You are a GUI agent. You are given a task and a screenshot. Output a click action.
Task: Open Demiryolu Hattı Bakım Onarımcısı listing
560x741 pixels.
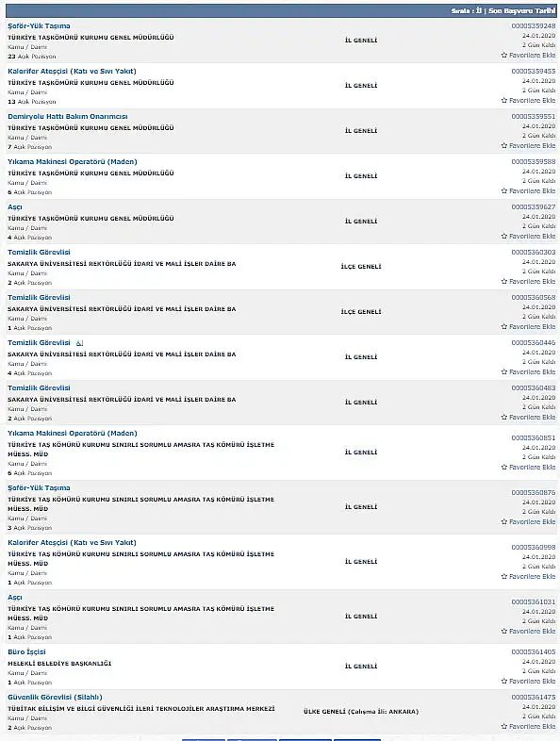tap(68, 117)
